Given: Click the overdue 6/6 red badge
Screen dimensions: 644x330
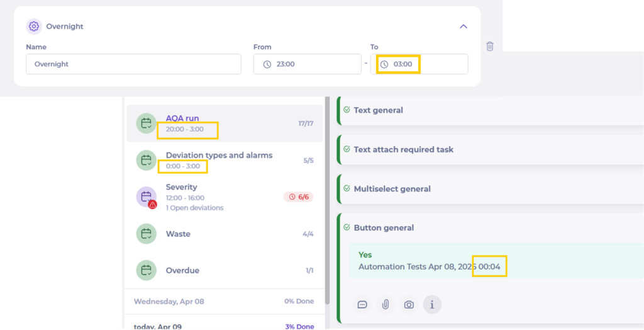Looking at the screenshot, I should (298, 197).
